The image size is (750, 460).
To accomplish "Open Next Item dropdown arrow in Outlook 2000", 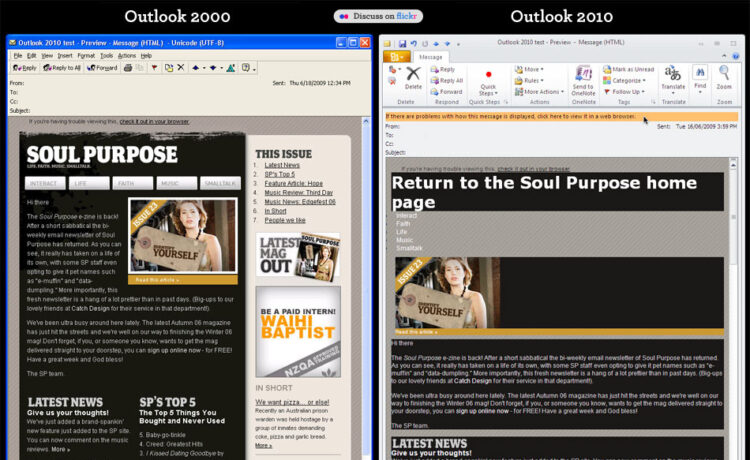I will point(221,68).
